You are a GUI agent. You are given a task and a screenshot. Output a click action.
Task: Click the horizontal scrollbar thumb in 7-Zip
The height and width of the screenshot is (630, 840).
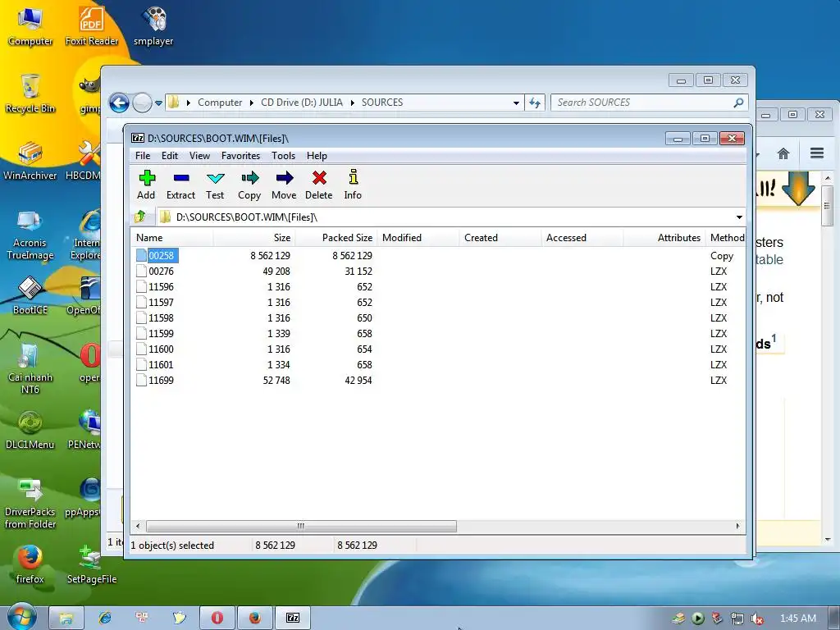click(301, 526)
